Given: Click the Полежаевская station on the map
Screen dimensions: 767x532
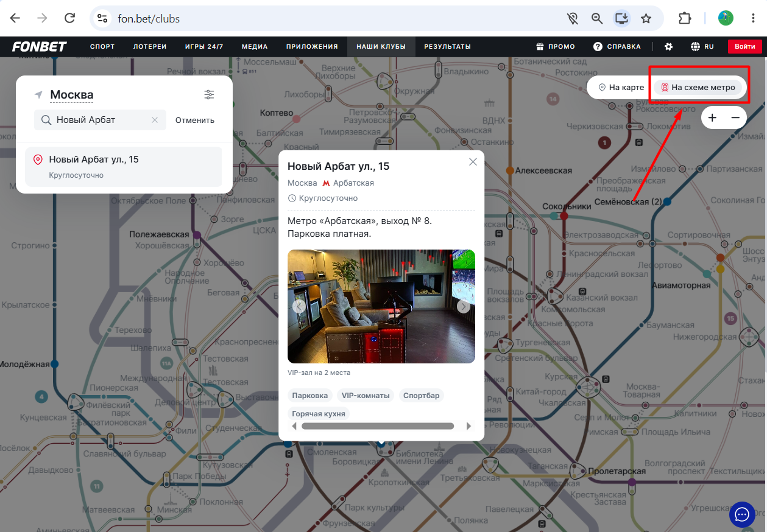Looking at the screenshot, I should [x=197, y=234].
